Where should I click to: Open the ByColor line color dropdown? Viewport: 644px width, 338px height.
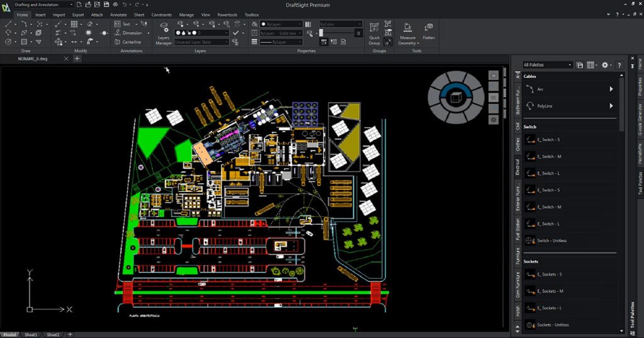(340, 24)
